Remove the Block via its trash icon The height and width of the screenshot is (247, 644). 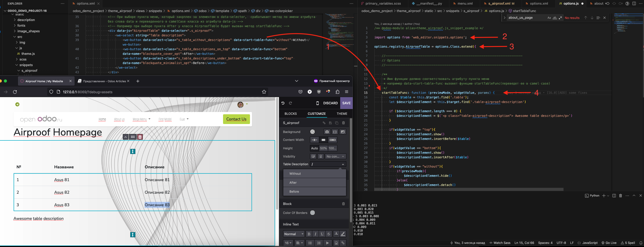tap(343, 204)
